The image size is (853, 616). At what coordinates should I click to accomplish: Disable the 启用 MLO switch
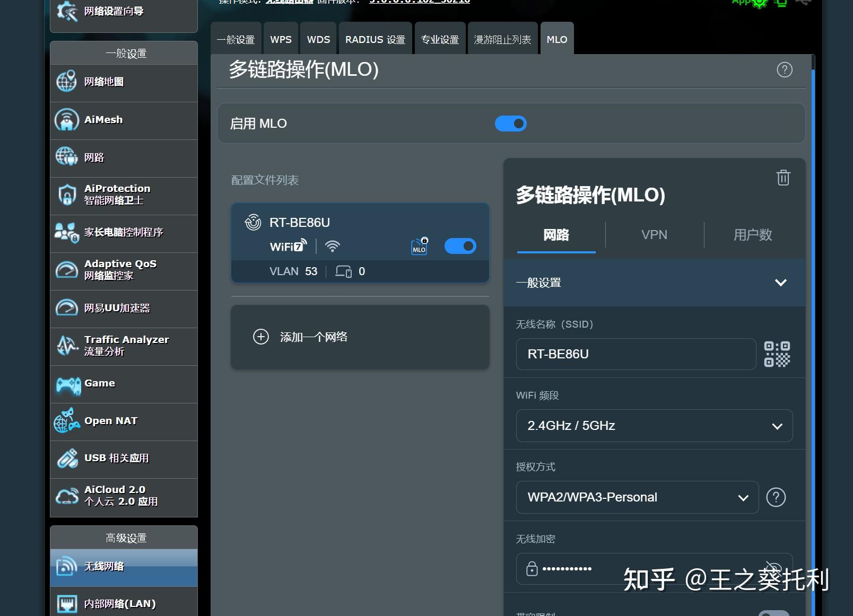tap(510, 123)
